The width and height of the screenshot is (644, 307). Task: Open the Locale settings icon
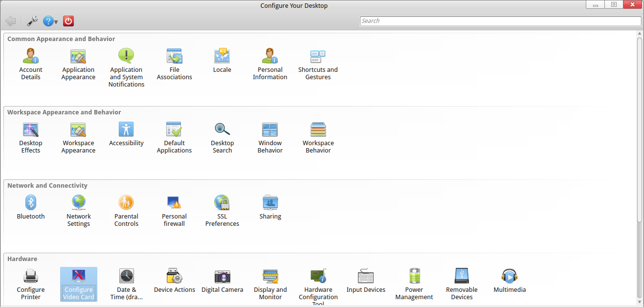click(222, 61)
